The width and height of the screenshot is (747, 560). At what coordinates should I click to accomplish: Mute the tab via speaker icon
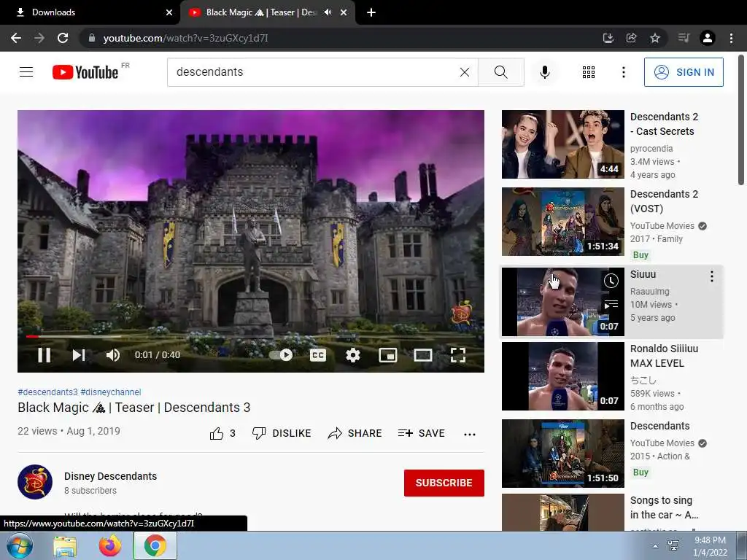[x=328, y=12]
